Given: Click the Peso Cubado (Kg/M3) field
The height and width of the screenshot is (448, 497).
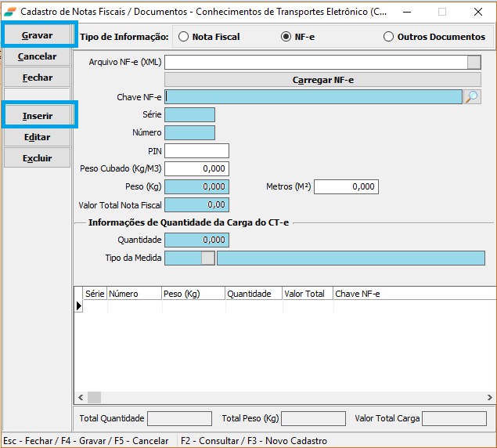Looking at the screenshot, I should 196,168.
